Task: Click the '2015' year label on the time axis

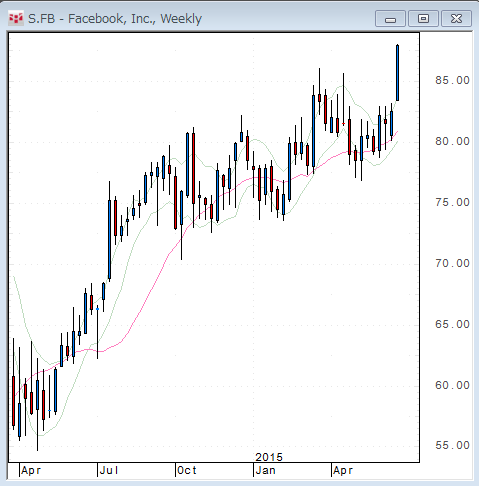Action: [x=269, y=457]
